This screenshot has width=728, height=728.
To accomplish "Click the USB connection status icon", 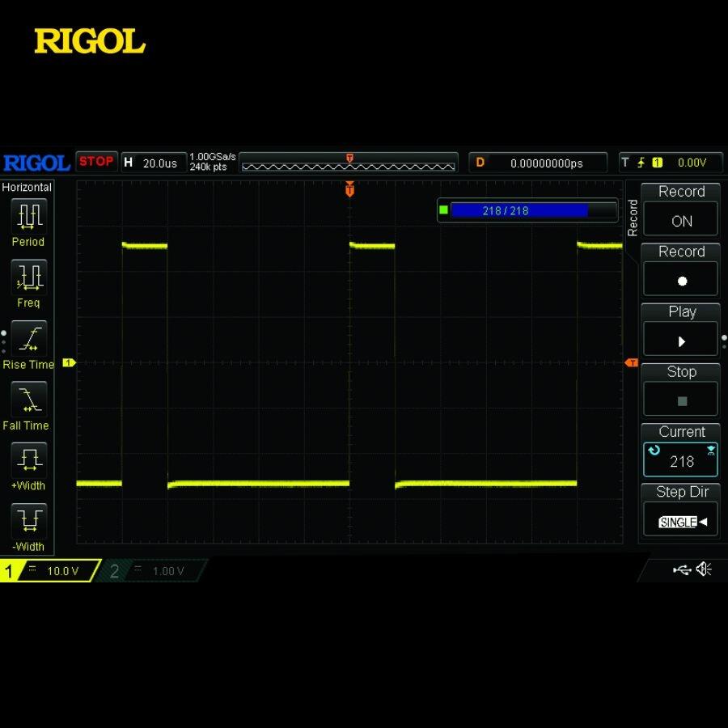I will 682,569.
